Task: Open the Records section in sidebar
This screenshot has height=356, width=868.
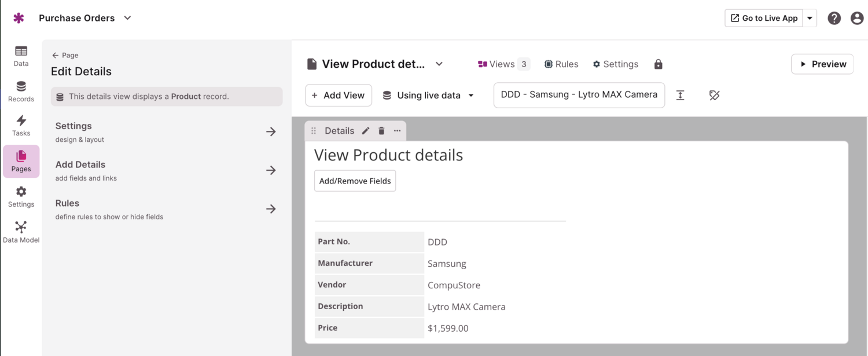Action: tap(21, 91)
